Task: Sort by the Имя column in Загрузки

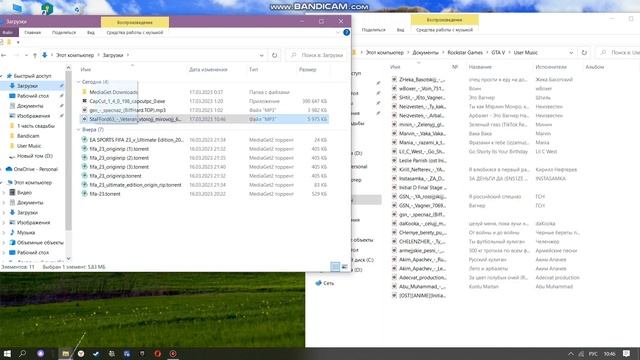Action: (x=86, y=70)
